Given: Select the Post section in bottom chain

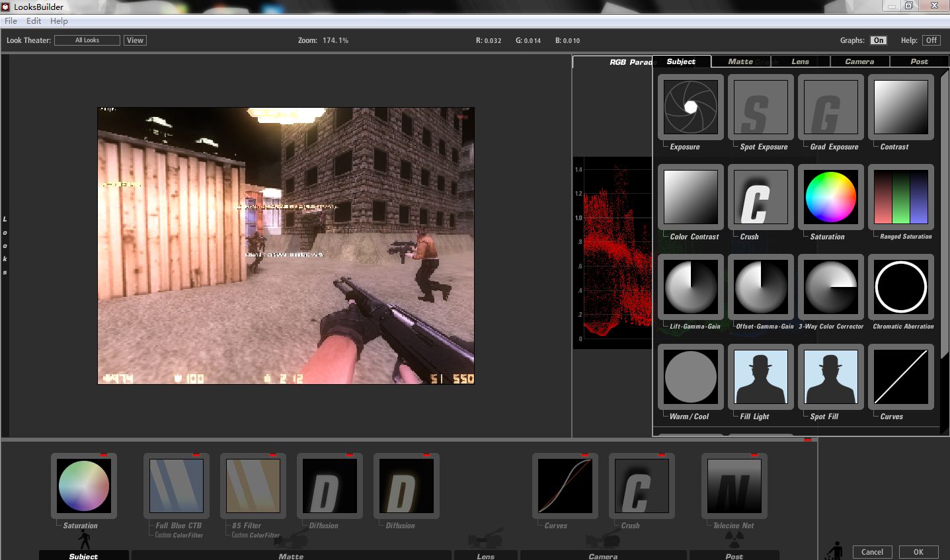Looking at the screenshot, I should click(x=734, y=555).
